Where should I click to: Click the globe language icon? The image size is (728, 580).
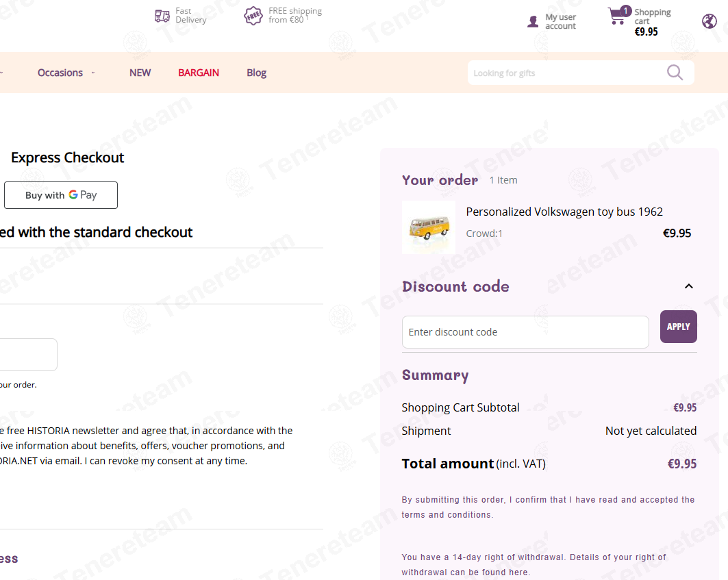[x=709, y=21]
